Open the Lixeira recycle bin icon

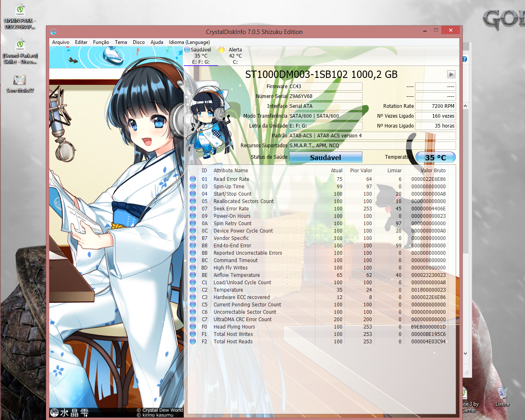coord(502,397)
